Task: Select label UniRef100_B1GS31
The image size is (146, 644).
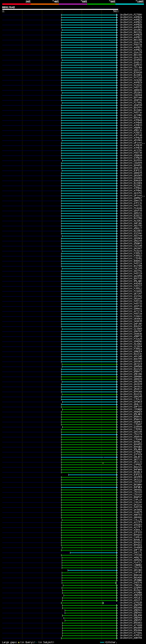Action: (131, 394)
